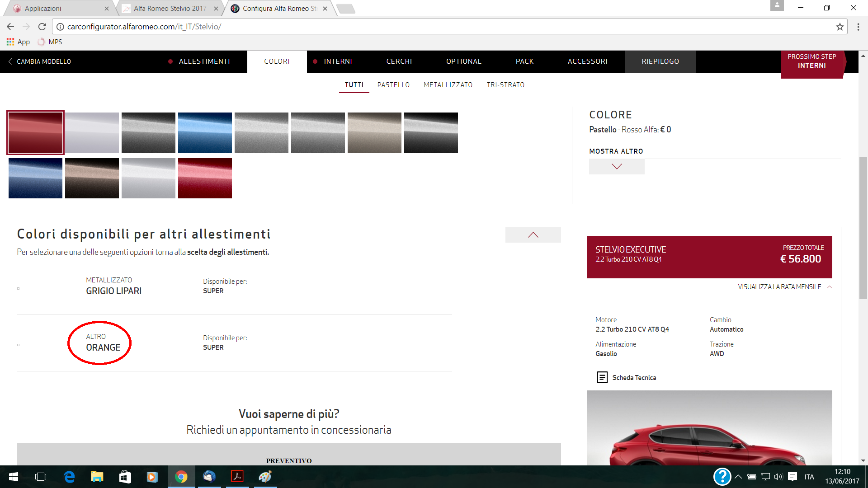Open the Windows Start menu

pos(13,477)
